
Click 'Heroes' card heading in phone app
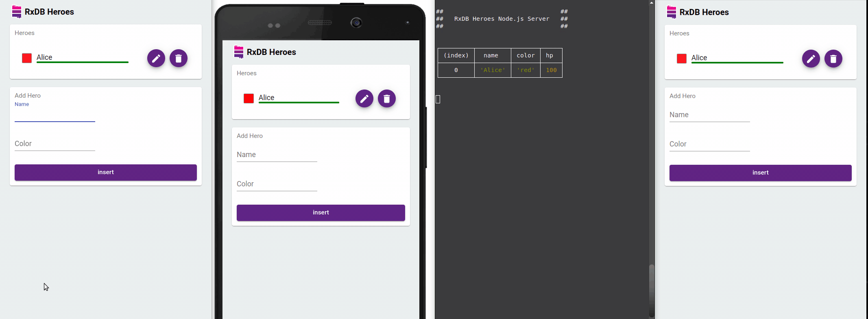[x=246, y=73]
